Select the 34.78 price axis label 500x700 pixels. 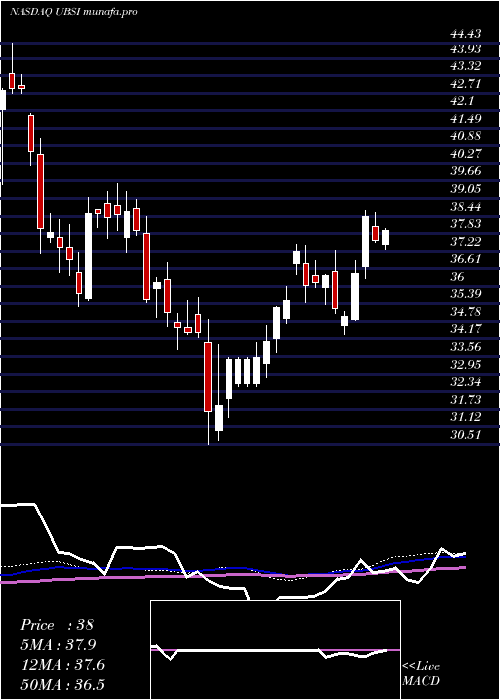coord(466,312)
